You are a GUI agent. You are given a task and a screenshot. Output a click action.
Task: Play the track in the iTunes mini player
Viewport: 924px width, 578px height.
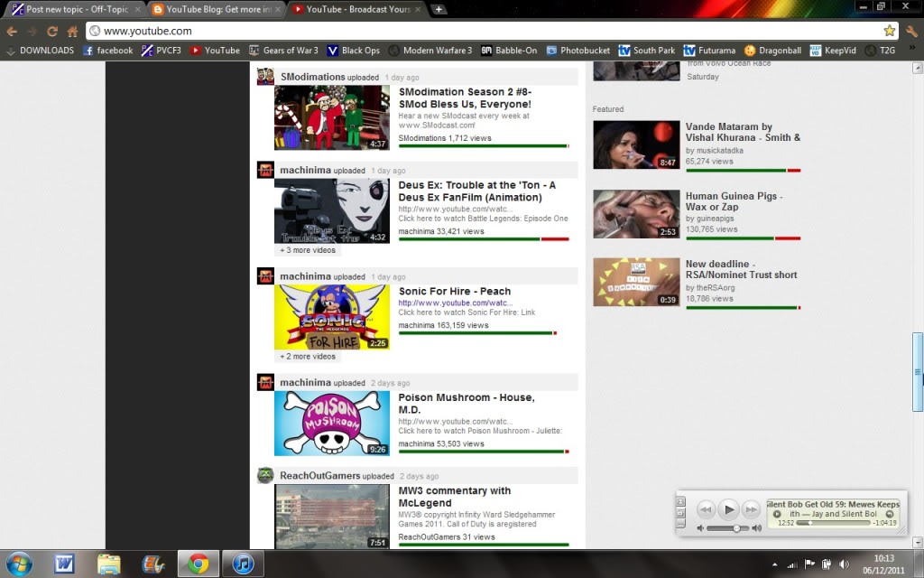click(728, 509)
